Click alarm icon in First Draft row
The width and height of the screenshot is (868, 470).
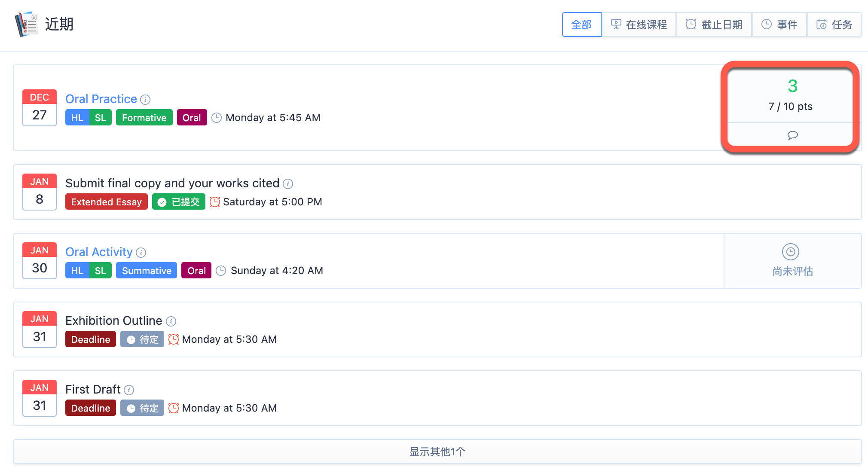[174, 408]
